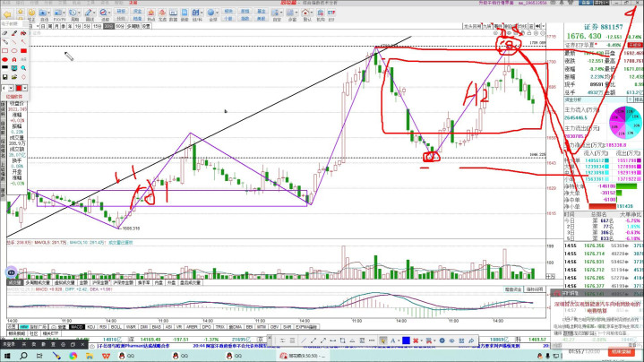Image resolution: width=644 pixels, height=362 pixels.
Task: Click the 设置 button in period bar
Action: pos(146,26)
